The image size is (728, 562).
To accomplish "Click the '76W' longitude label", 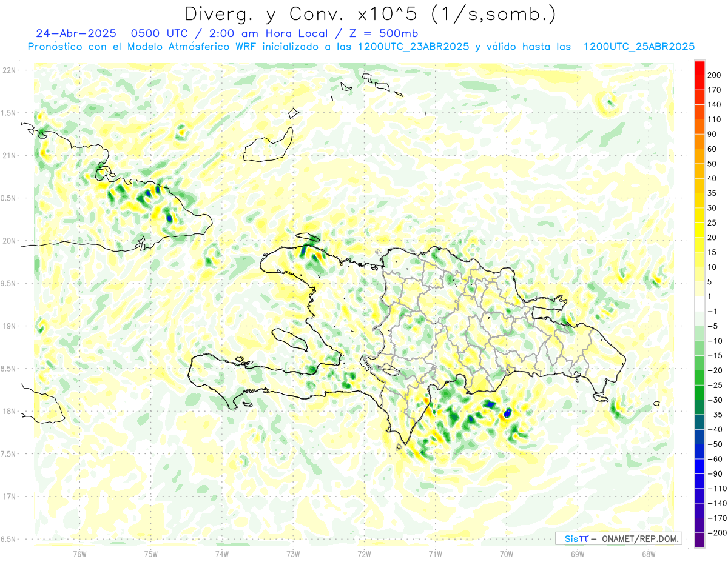I will (79, 554).
